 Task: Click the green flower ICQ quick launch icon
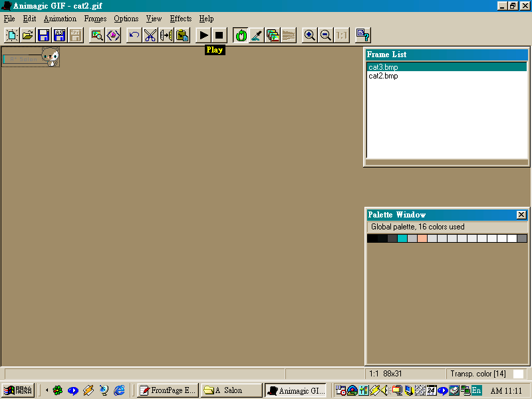pos(58,390)
